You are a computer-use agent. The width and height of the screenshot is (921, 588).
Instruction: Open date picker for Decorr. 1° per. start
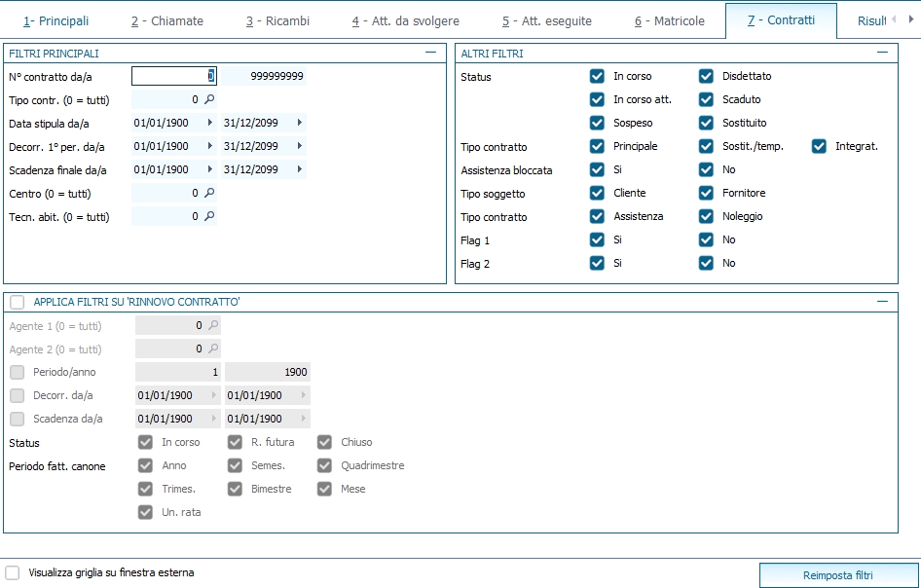pos(210,146)
